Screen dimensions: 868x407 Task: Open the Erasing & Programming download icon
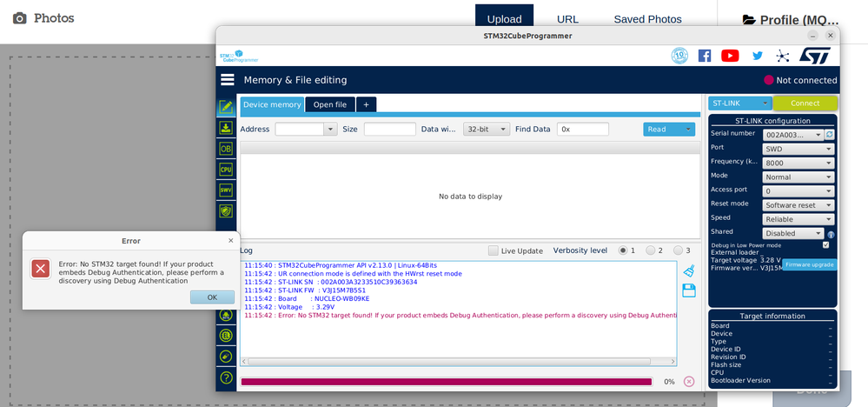coord(226,128)
